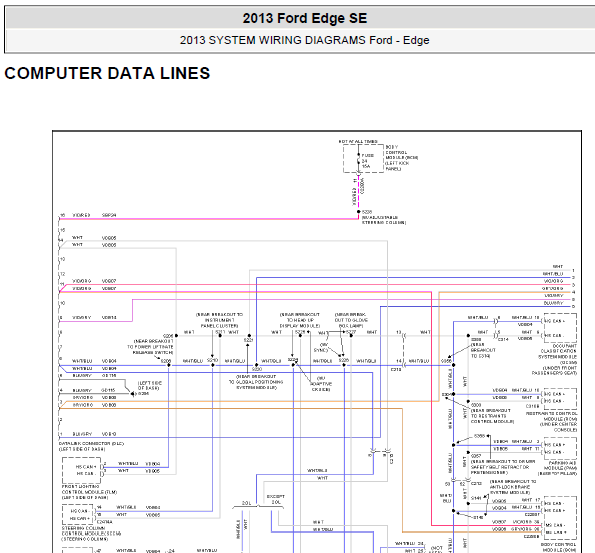
Task: Click the Steering Column Control Module label
Action: pos(91,533)
